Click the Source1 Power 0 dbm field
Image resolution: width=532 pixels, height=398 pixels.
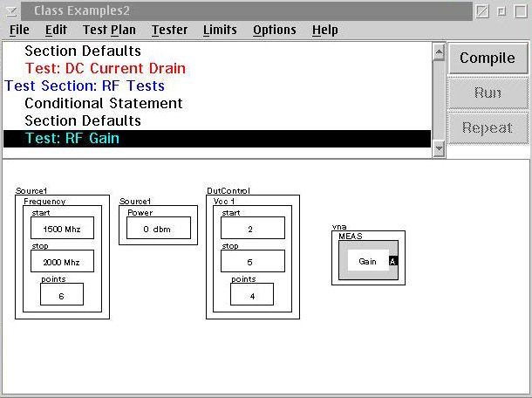[x=159, y=228]
